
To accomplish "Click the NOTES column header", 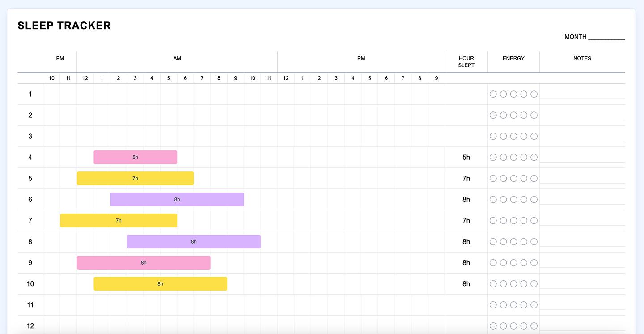I will [582, 58].
